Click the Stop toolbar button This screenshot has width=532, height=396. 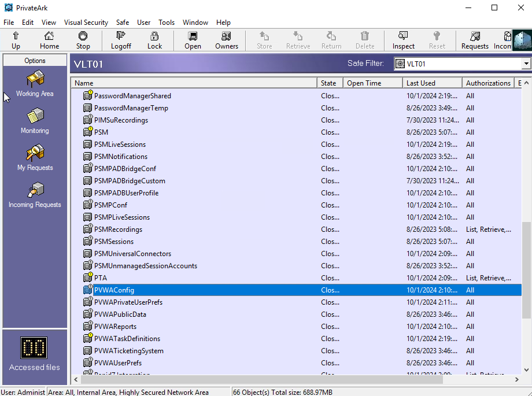(83, 40)
